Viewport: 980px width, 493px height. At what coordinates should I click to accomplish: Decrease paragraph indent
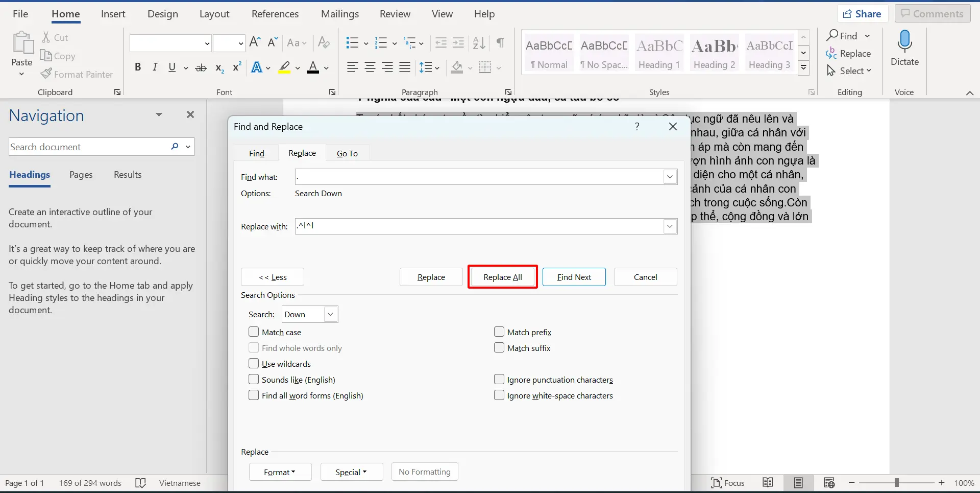point(441,43)
